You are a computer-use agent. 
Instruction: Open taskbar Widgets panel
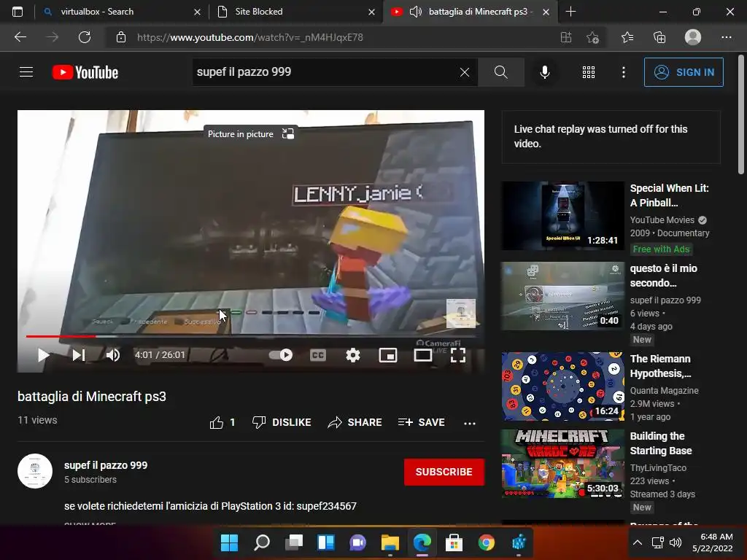(326, 542)
